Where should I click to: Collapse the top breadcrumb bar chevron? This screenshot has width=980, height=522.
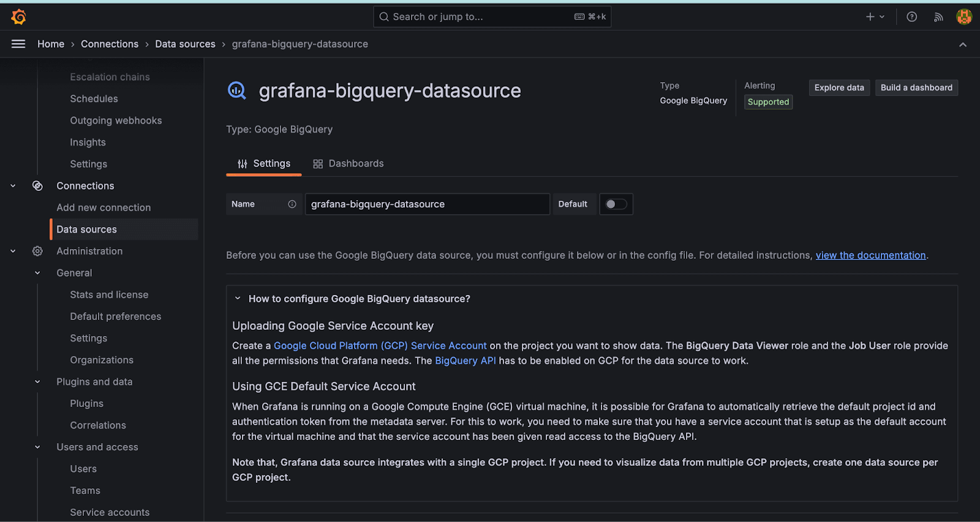963,45
